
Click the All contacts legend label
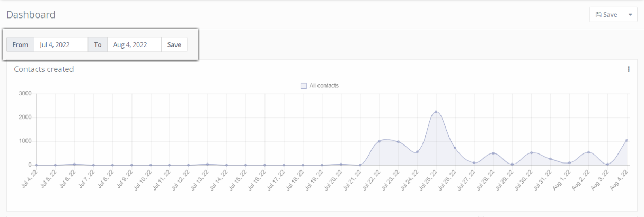click(x=324, y=86)
